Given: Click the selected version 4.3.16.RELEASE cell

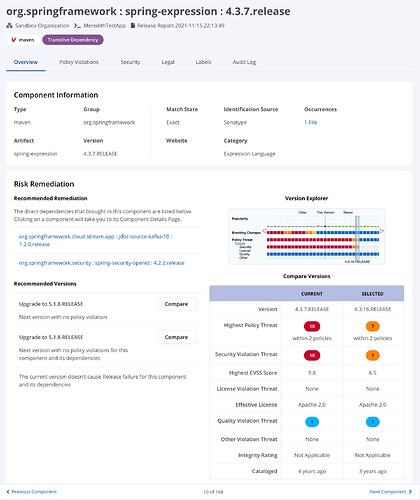Looking at the screenshot, I should 372,309.
